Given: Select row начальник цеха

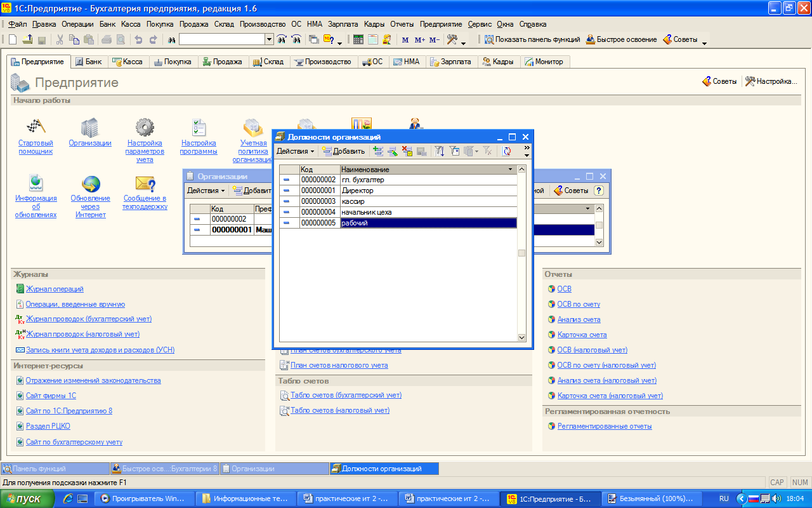Looking at the screenshot, I should 398,212.
